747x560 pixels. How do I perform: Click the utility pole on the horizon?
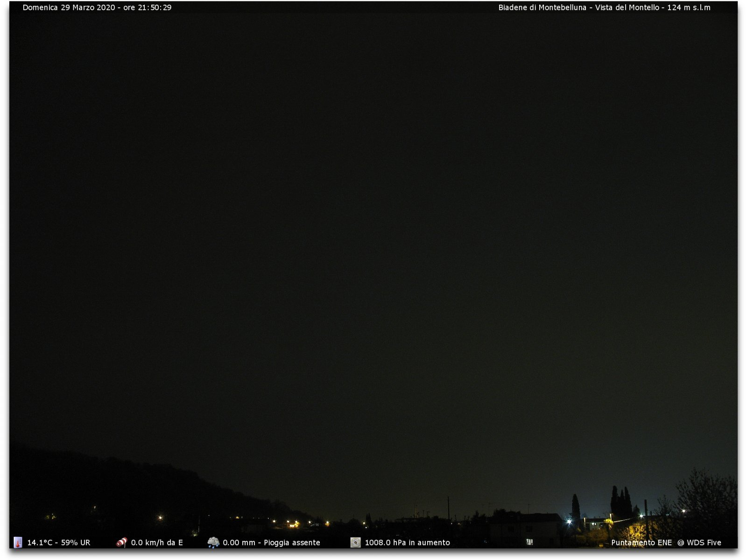coord(449,509)
